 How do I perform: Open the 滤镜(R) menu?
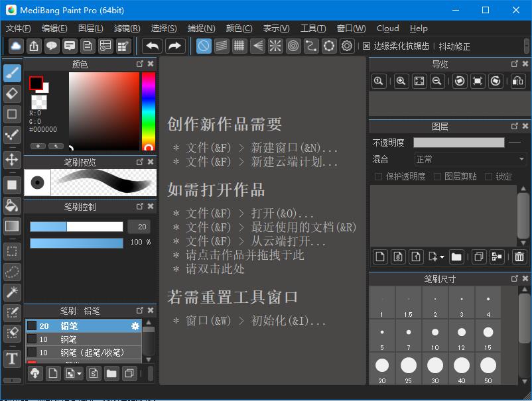pyautogui.click(x=127, y=29)
